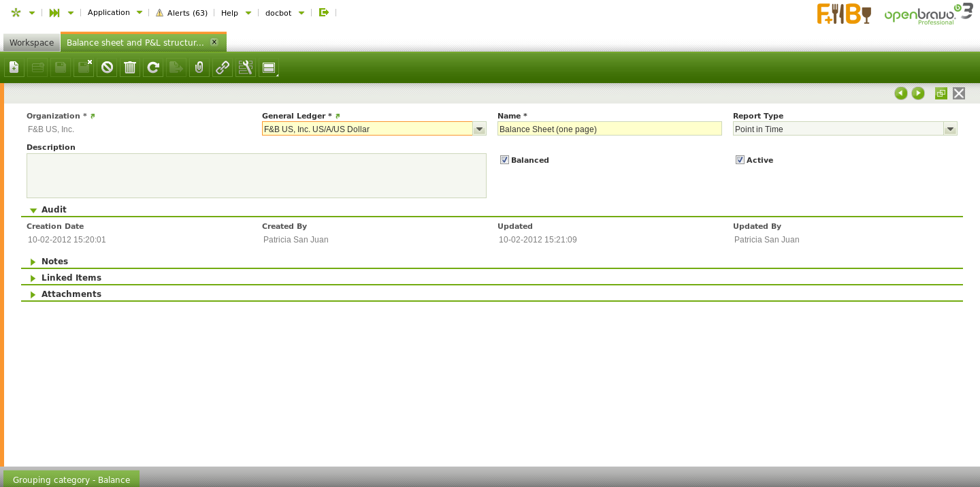
Task: Open the Report Type dropdown
Action: (950, 129)
